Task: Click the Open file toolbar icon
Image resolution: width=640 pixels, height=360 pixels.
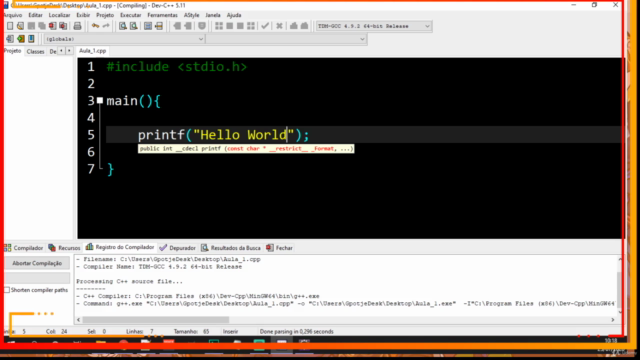Action: [20, 26]
